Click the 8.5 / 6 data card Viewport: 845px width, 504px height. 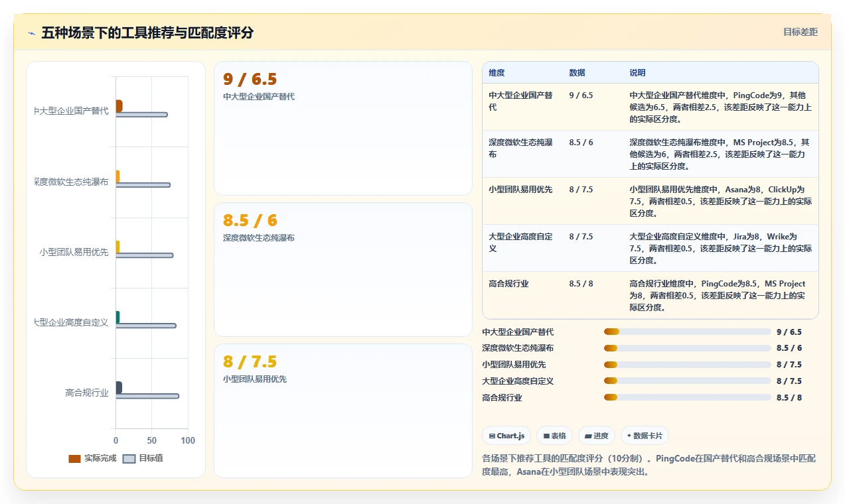[343, 269]
